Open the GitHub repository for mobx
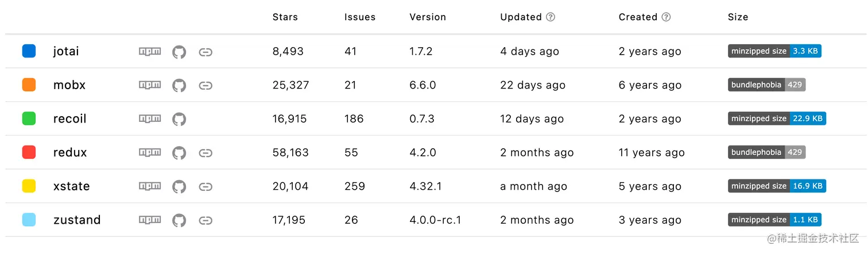 point(179,86)
